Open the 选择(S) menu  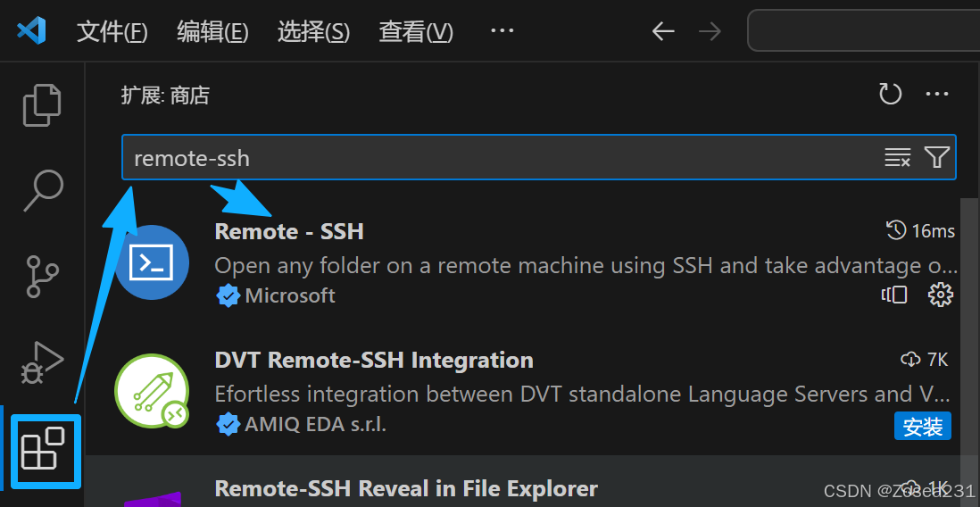[313, 32]
